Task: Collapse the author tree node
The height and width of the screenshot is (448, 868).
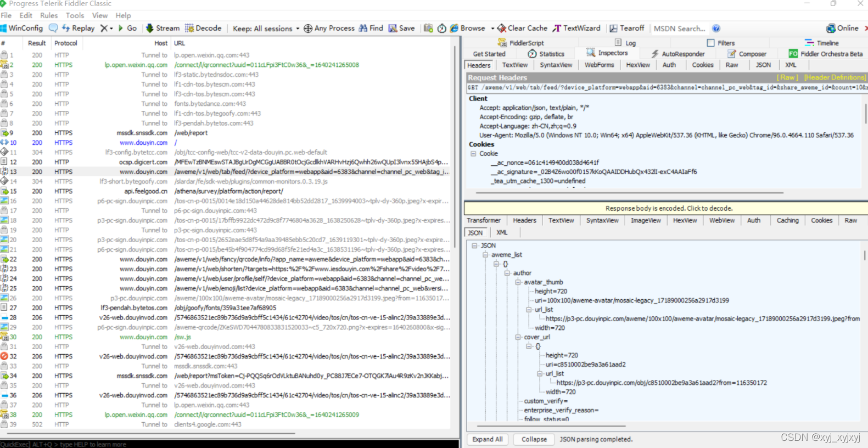Action: [x=507, y=273]
